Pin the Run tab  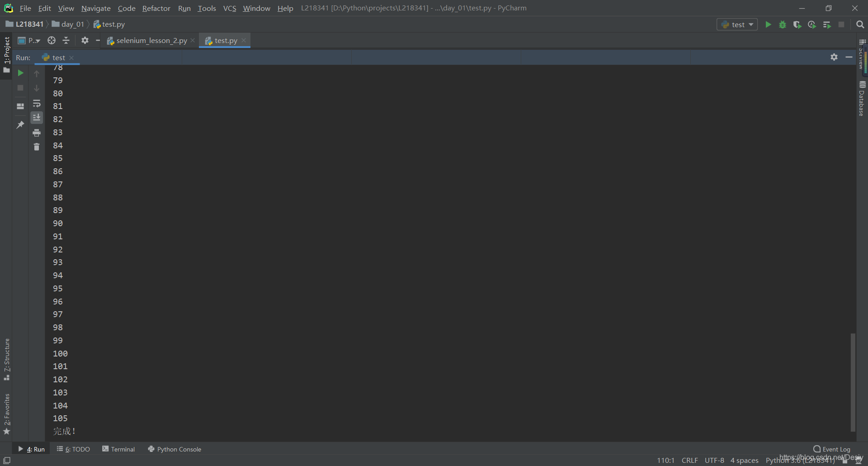20,125
